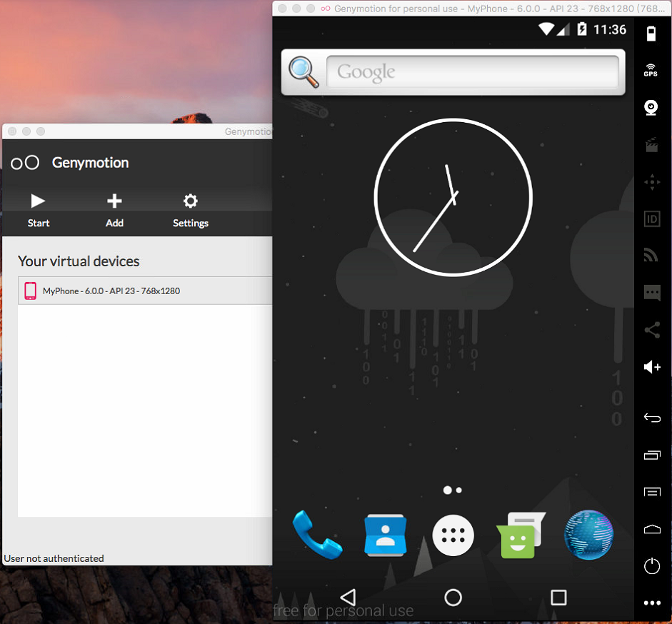
Task: Open the phone SMS message widget
Action: (652, 293)
